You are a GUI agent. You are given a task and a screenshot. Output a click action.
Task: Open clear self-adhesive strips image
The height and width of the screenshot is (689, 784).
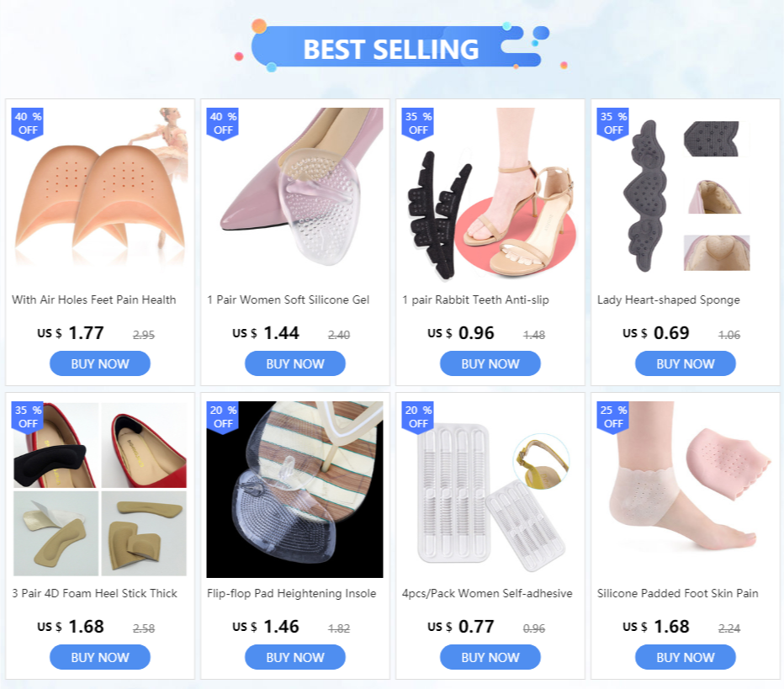click(490, 490)
